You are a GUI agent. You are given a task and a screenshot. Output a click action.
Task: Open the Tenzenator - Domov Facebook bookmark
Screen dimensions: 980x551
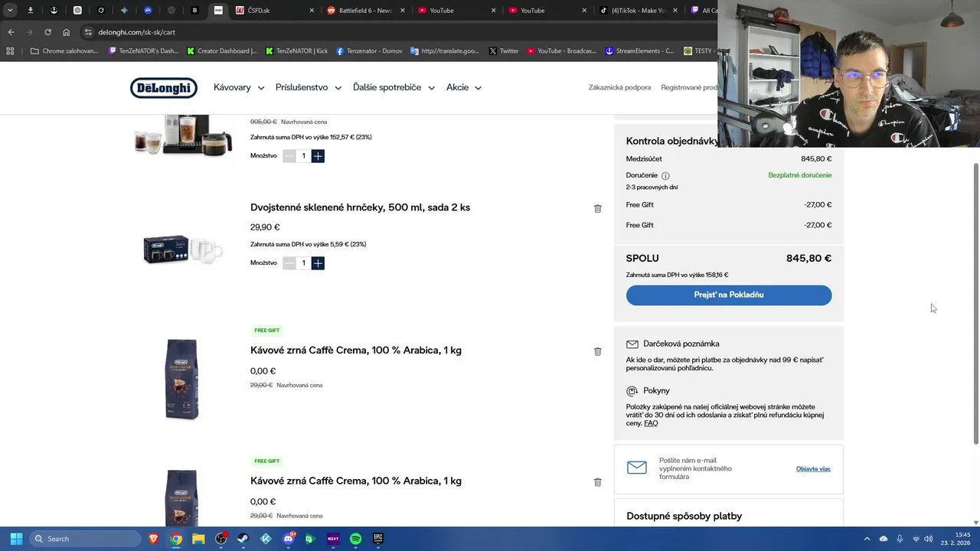[x=369, y=51]
